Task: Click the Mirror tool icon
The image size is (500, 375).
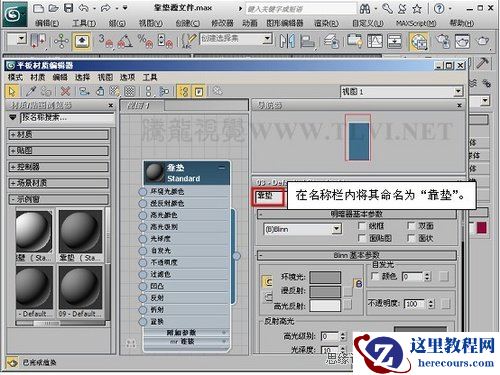Action: coord(287,41)
